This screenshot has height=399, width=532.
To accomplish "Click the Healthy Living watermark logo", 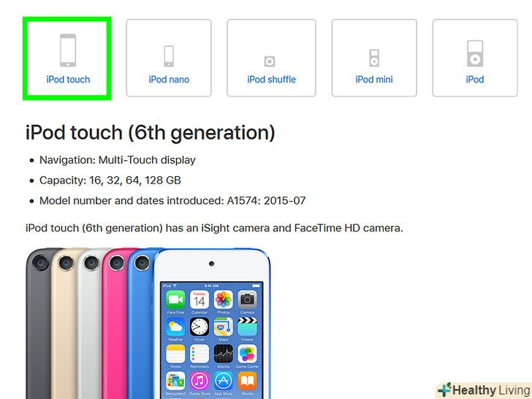I will (484, 390).
